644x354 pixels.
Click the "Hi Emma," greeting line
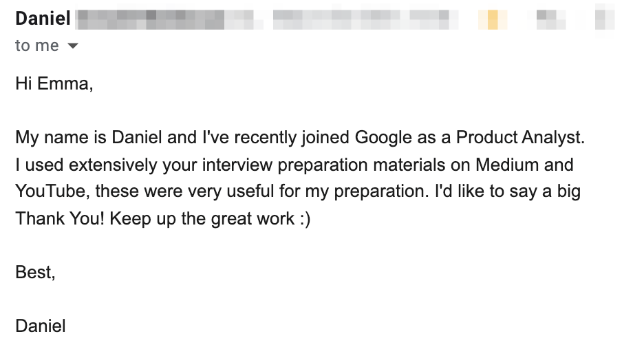[x=54, y=84]
